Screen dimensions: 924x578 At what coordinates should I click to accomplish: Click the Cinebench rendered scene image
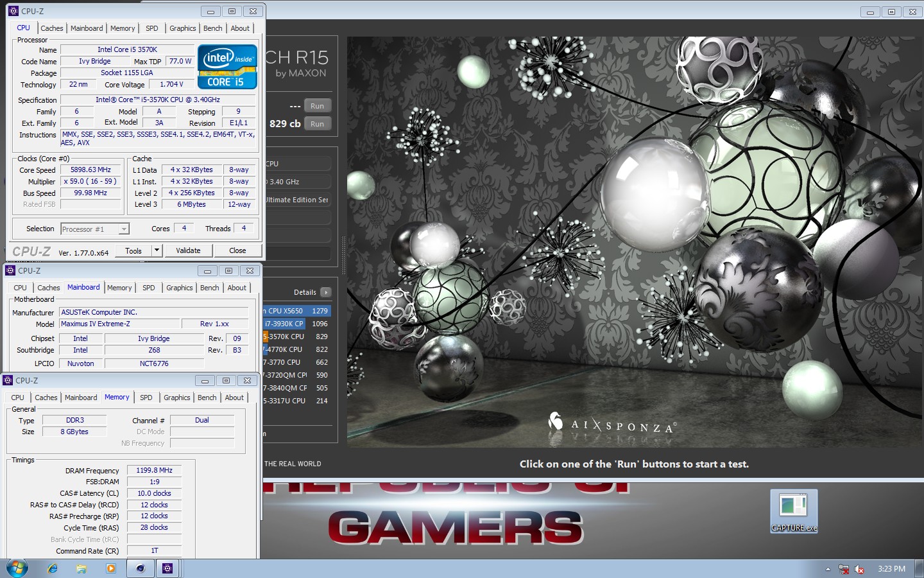click(635, 242)
